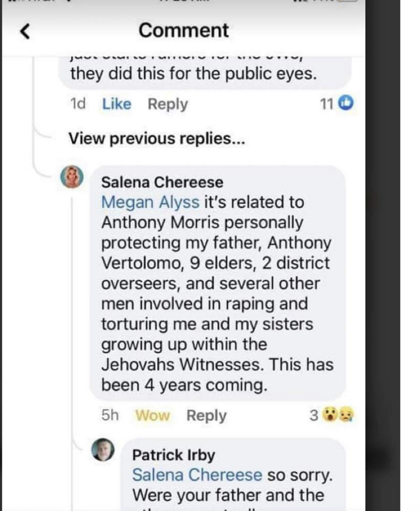Screen dimensions: 420x511
Task: Like the comment posted 1d ago
Action: (x=117, y=104)
